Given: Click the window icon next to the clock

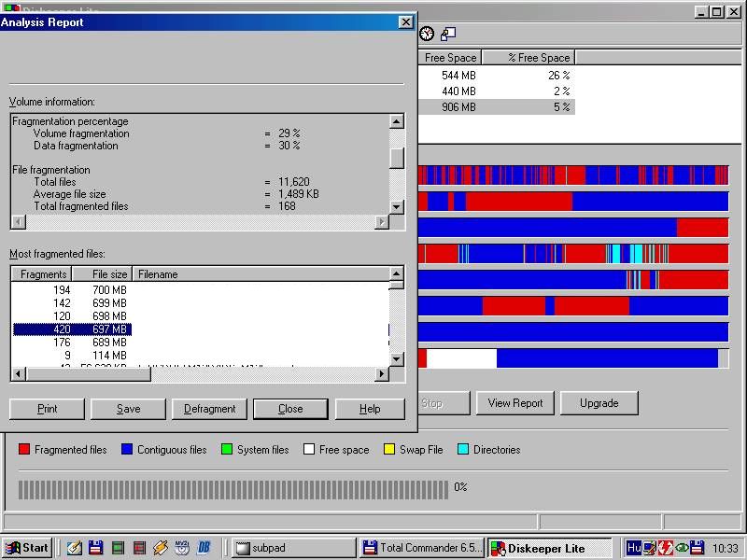Looking at the screenshot, I should click(448, 34).
